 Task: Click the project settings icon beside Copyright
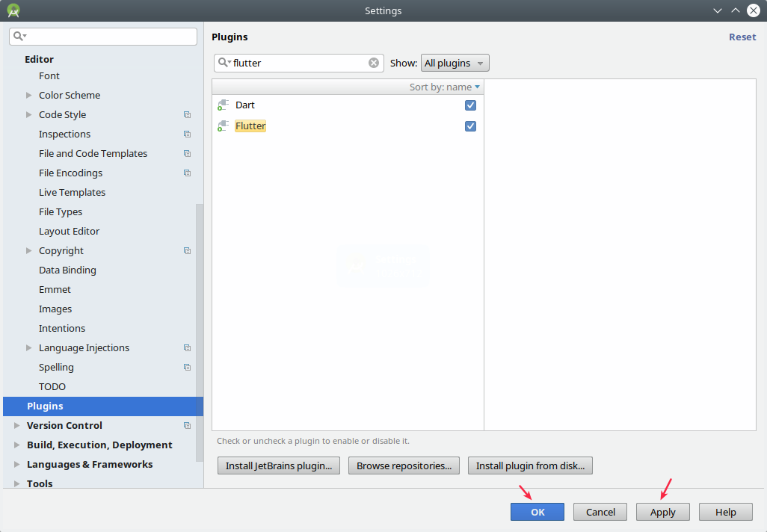click(x=186, y=250)
